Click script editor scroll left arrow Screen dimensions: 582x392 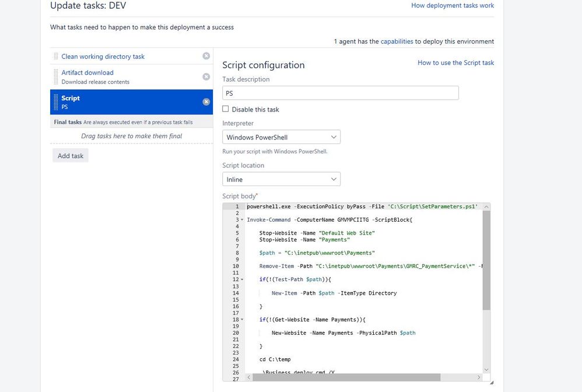248,377
